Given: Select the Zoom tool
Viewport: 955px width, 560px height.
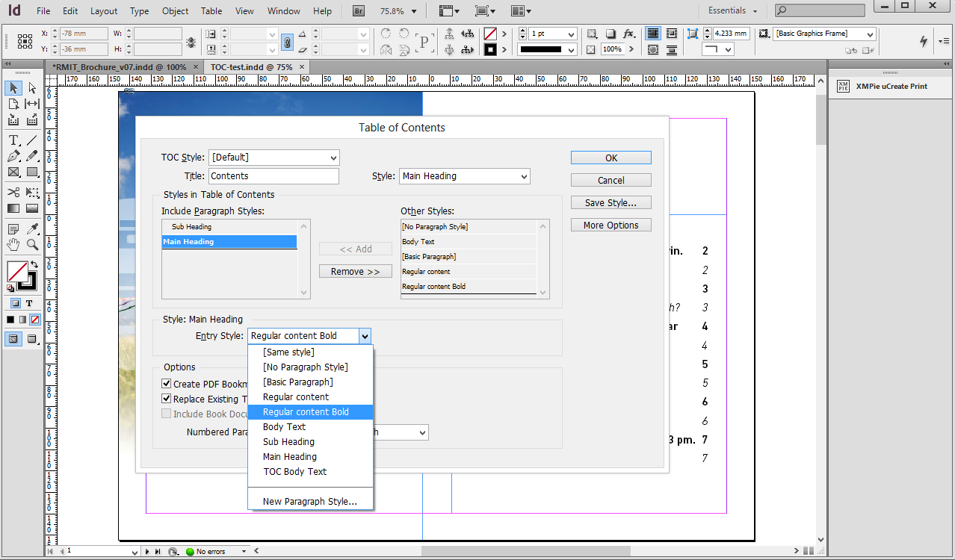Looking at the screenshot, I should click(31, 243).
